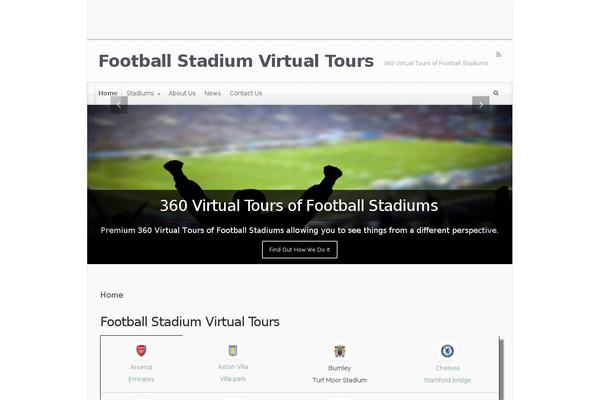Image resolution: width=600 pixels, height=400 pixels.
Task: Open the Home menu item
Action: point(108,93)
